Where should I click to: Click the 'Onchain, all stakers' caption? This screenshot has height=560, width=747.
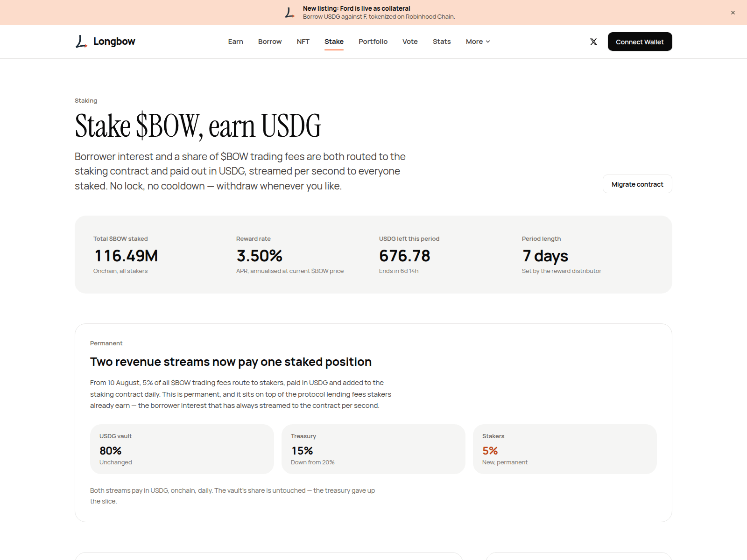point(120,271)
